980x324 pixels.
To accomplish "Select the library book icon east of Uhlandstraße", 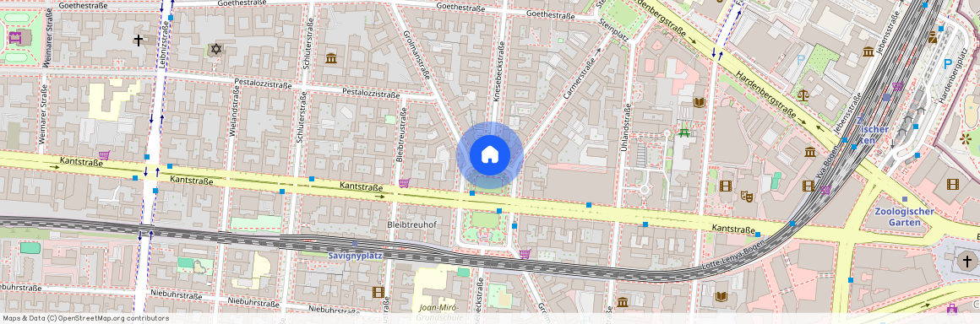I will 699,102.
